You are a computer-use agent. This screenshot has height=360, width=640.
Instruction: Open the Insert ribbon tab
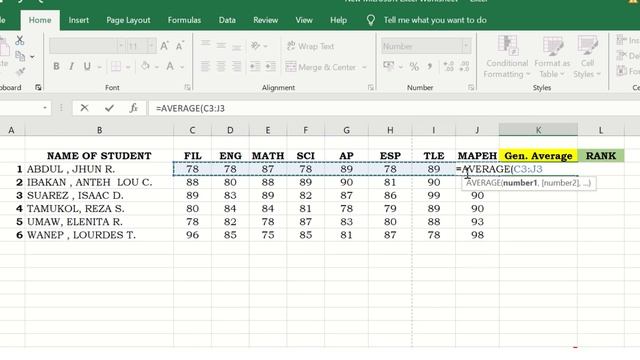pos(78,20)
